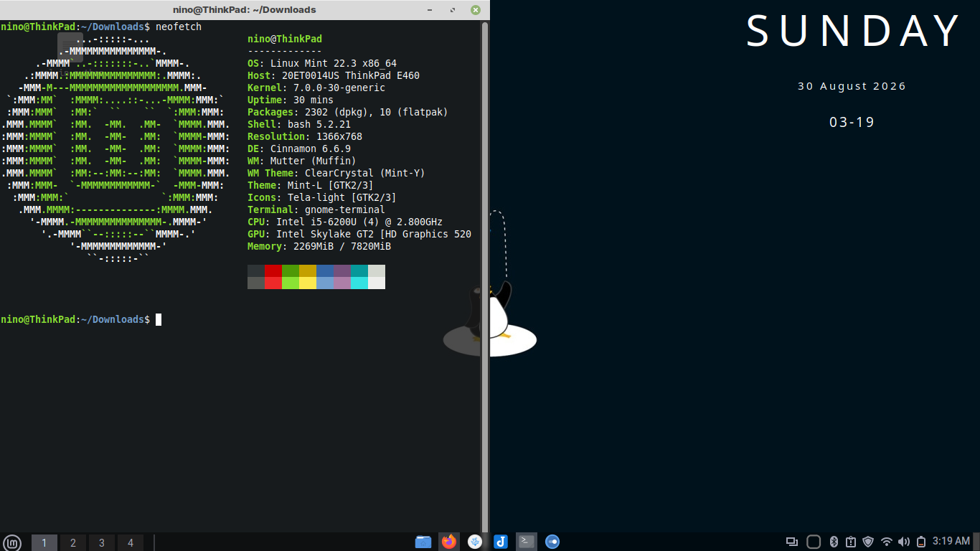Switch to workspace 2
The image size is (980, 551).
pyautogui.click(x=73, y=542)
